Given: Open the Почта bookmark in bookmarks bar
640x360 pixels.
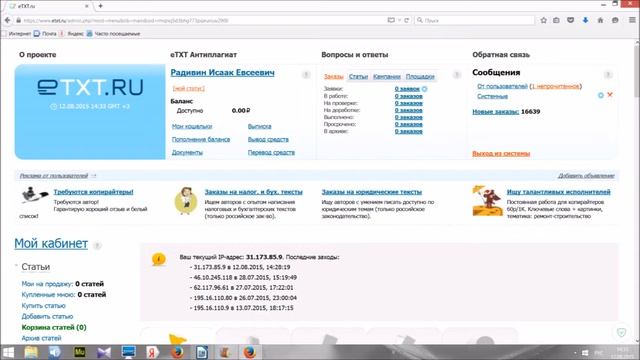Looking at the screenshot, I should tap(45, 33).
